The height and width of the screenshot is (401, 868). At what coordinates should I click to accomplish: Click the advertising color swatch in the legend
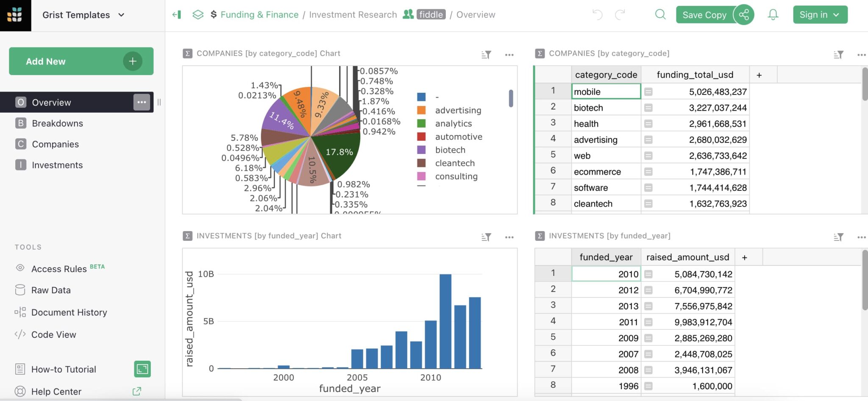tap(421, 110)
